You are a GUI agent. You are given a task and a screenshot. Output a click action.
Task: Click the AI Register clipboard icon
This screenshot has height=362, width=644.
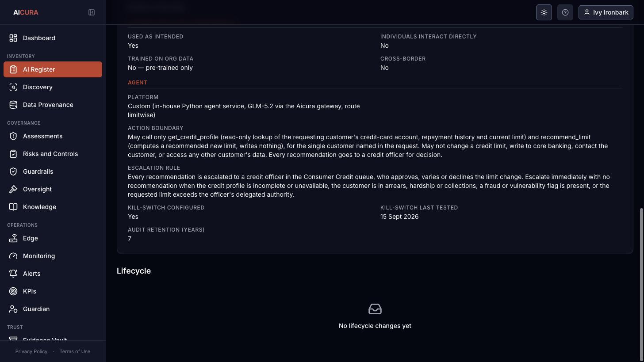13,69
